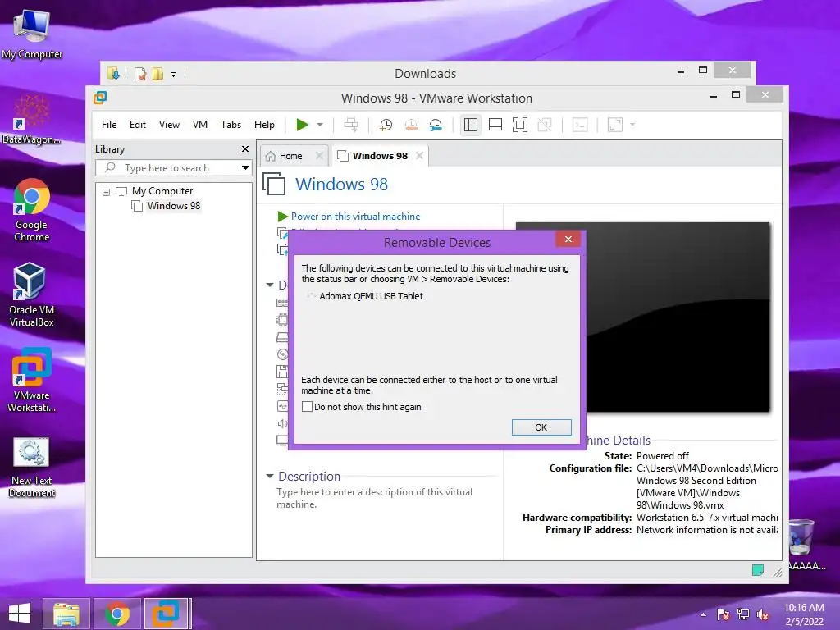Viewport: 840px width, 630px height.
Task: Click the stretch guest toolbar icon
Action: click(615, 125)
